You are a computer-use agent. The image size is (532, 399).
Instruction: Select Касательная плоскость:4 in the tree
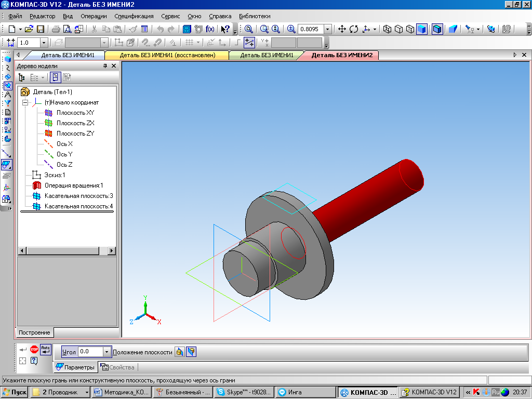pyautogui.click(x=78, y=206)
